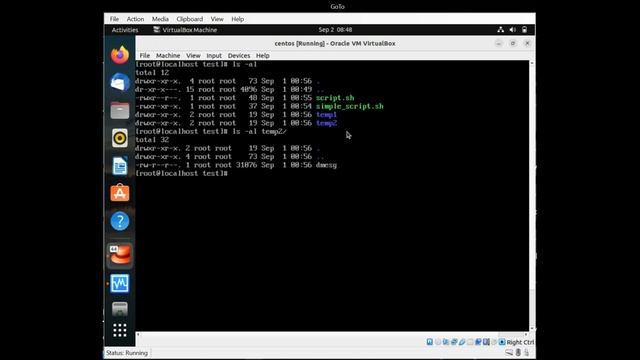Image resolution: width=640 pixels, height=360 pixels.
Task: Click the centos [Running] window title
Action: pyautogui.click(x=335, y=43)
